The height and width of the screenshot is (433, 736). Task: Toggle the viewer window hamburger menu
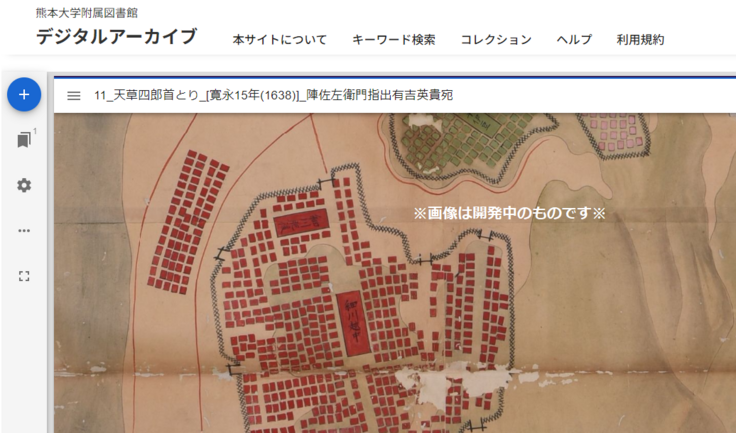tap(73, 96)
